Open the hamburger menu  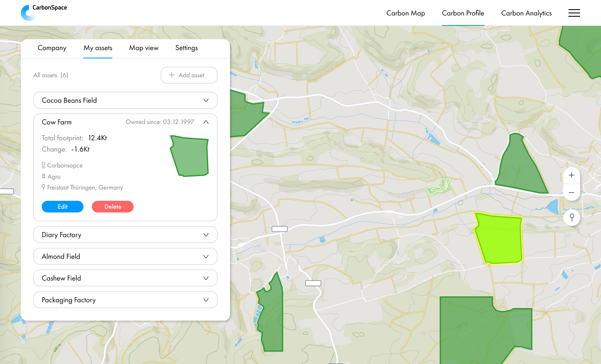click(574, 13)
